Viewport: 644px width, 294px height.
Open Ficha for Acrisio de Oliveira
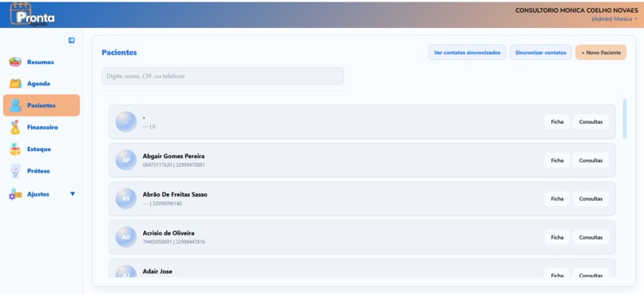(x=557, y=237)
